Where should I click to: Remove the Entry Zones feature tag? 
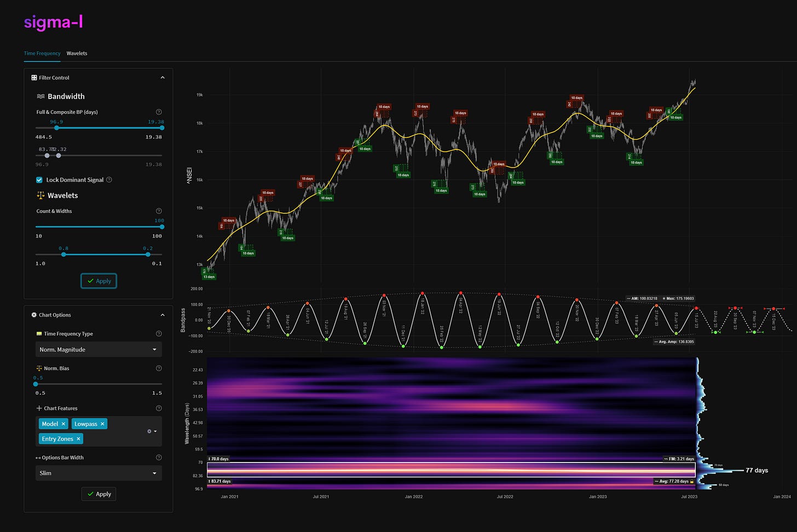[x=78, y=439]
